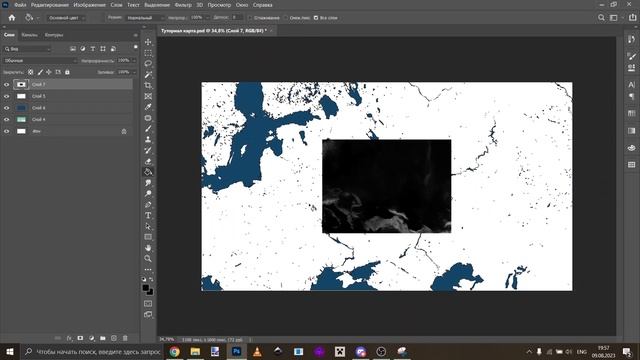Image resolution: width=640 pixels, height=360 pixels.
Task: Select the Rectangle shape tool
Action: coord(148,237)
